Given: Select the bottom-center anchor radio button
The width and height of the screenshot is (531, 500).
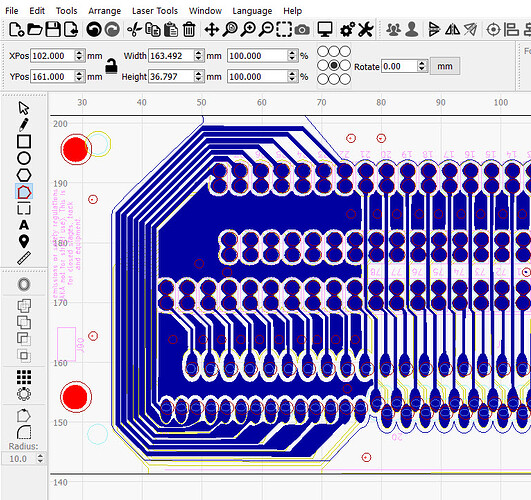Looking at the screenshot, I should pos(334,79).
